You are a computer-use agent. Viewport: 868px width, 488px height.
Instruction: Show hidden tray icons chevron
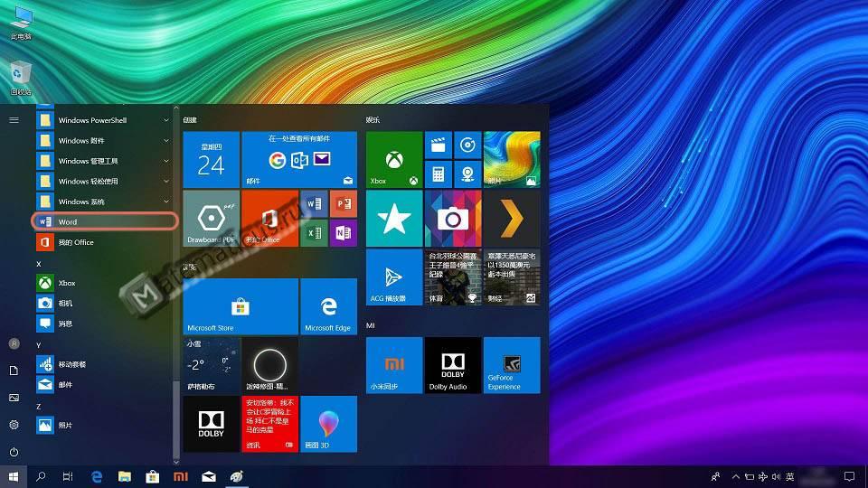736,477
